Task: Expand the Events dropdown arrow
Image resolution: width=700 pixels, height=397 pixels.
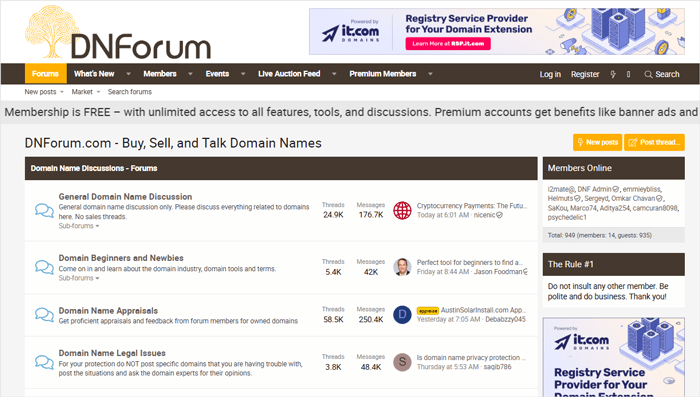Action: click(243, 74)
